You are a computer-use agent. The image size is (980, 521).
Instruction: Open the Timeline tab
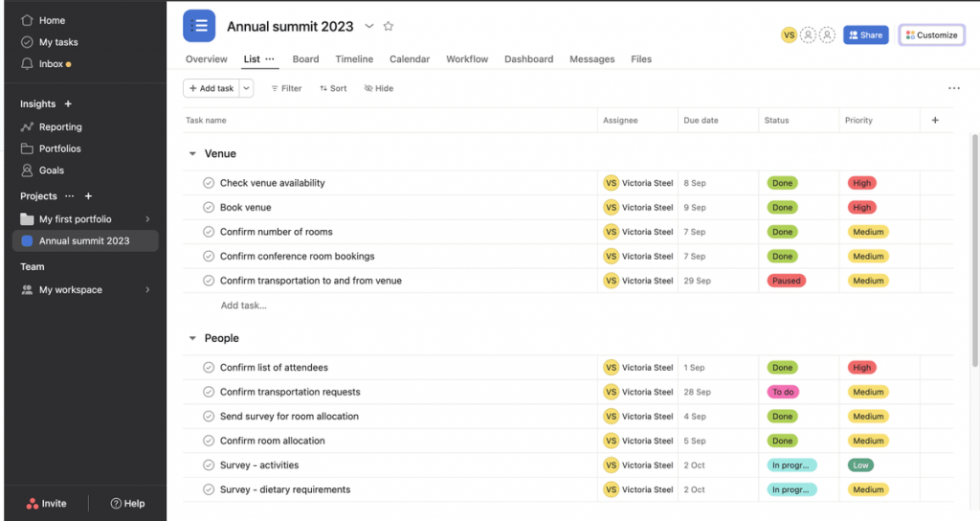(354, 59)
